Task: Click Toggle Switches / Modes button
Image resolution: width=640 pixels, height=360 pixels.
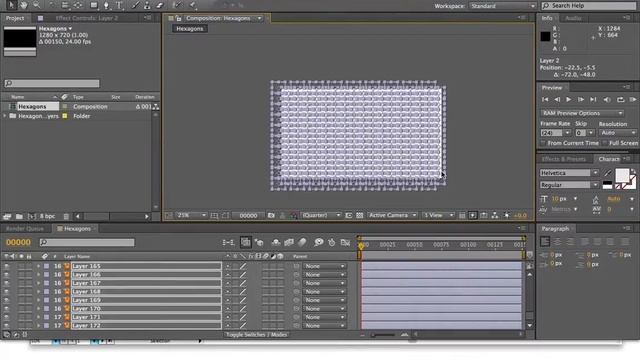Action: (256, 335)
